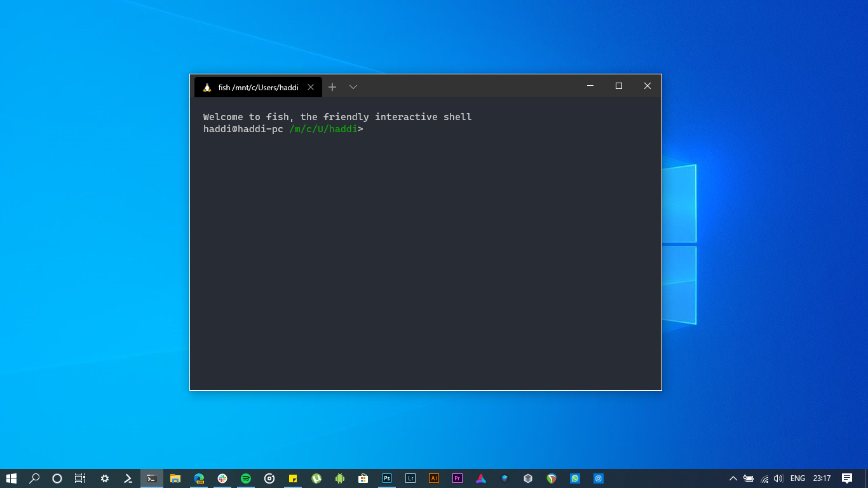Open the ENG language switcher
The width and height of the screenshot is (868, 488).
(798, 478)
